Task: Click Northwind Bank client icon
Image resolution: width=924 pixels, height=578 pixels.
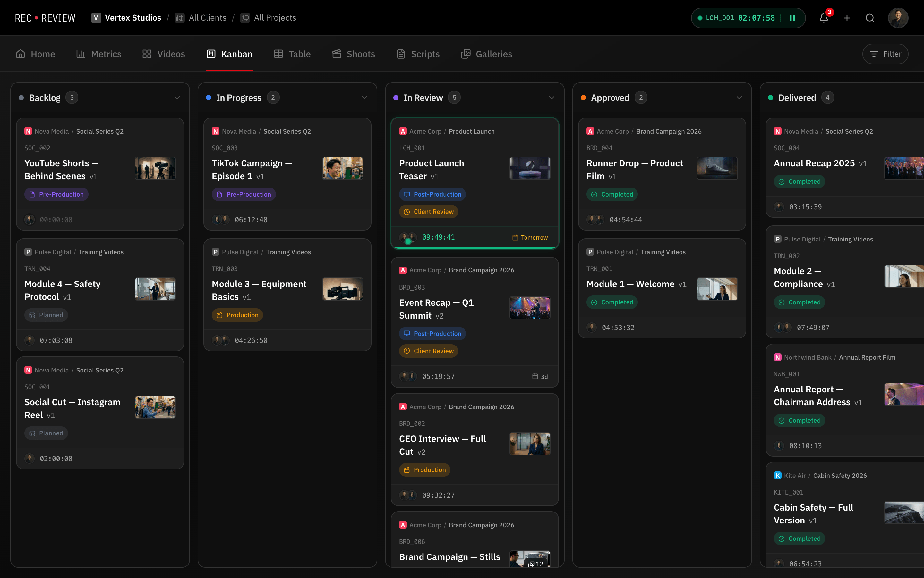Action: [x=777, y=357]
